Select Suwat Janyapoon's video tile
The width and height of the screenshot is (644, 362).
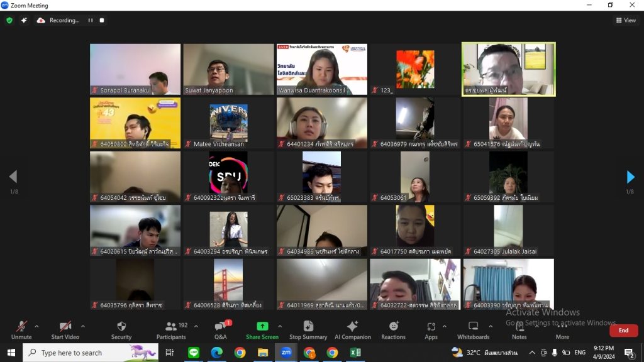point(228,69)
